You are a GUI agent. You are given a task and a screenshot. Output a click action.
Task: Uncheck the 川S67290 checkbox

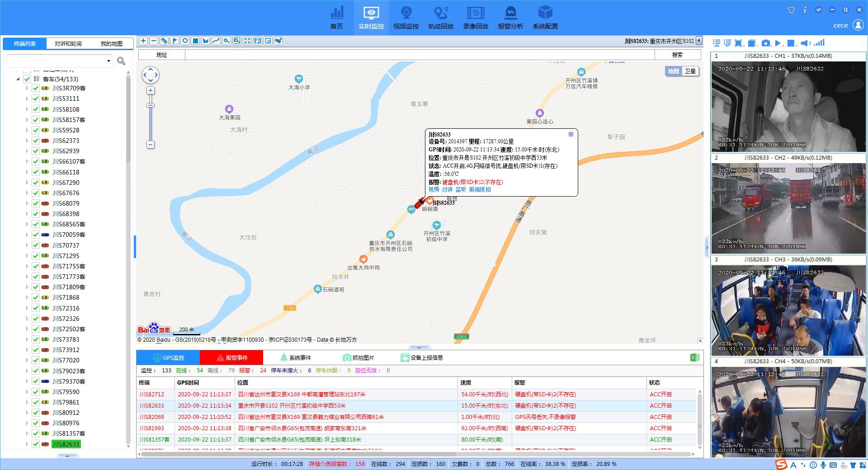pyautogui.click(x=36, y=183)
